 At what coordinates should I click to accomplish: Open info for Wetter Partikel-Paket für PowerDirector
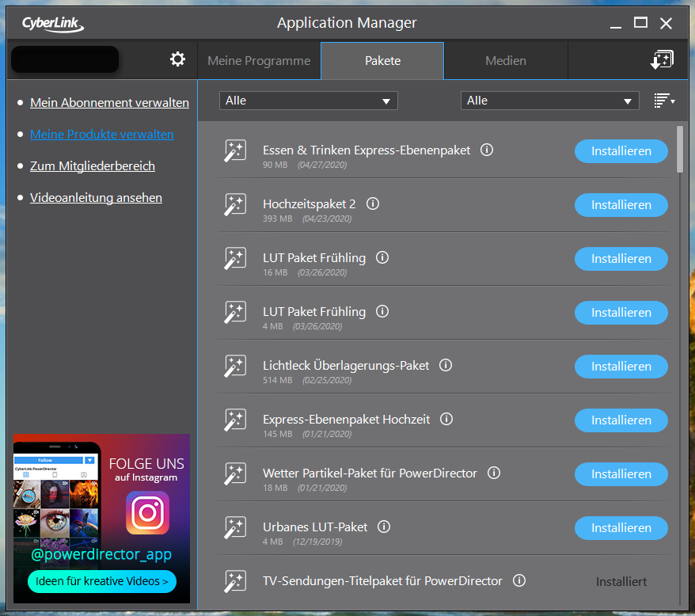pos(494,473)
